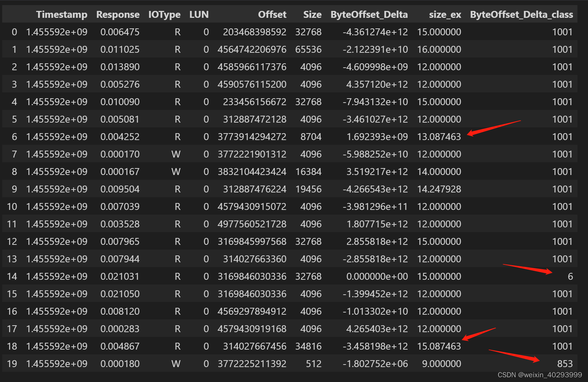
Task: Click the Response column header
Action: 118,15
